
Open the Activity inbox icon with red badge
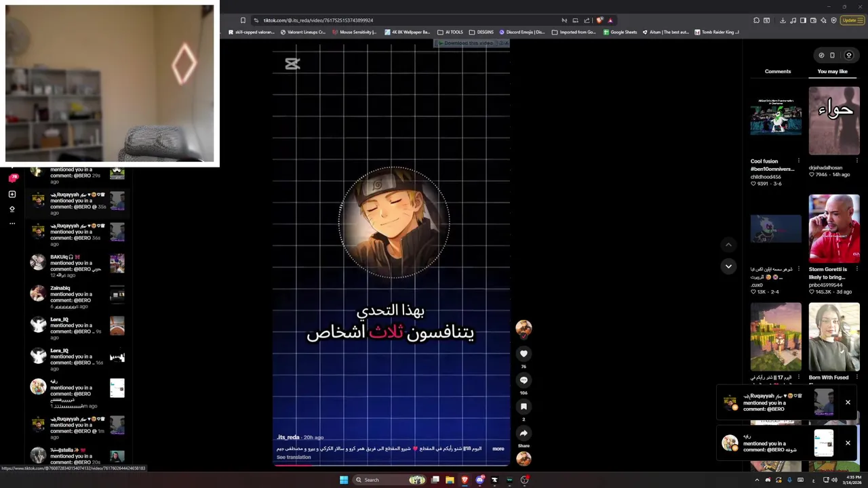(x=12, y=178)
